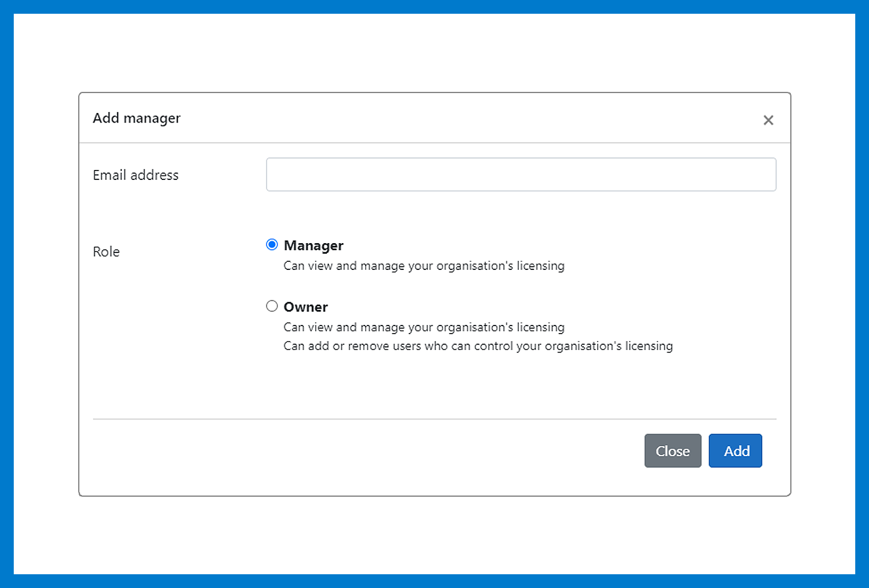Click the white backdrop below the dialog
Viewport: 869px width, 588px height.
pyautogui.click(x=435, y=535)
